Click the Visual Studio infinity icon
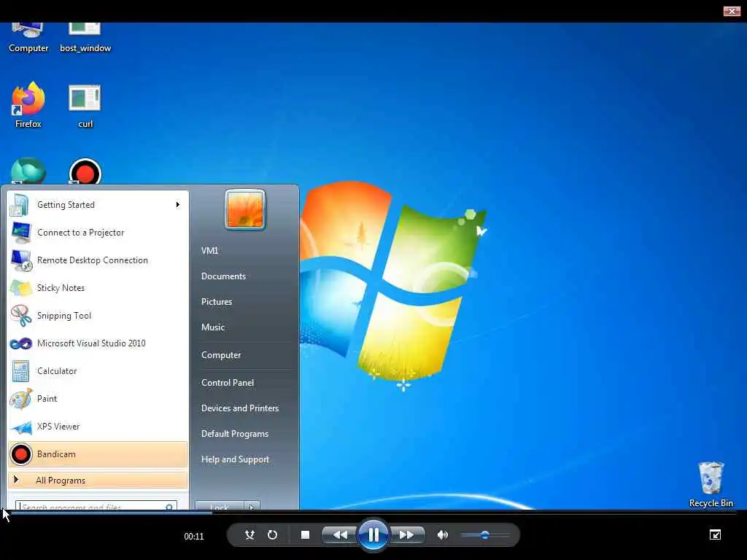 click(x=21, y=343)
